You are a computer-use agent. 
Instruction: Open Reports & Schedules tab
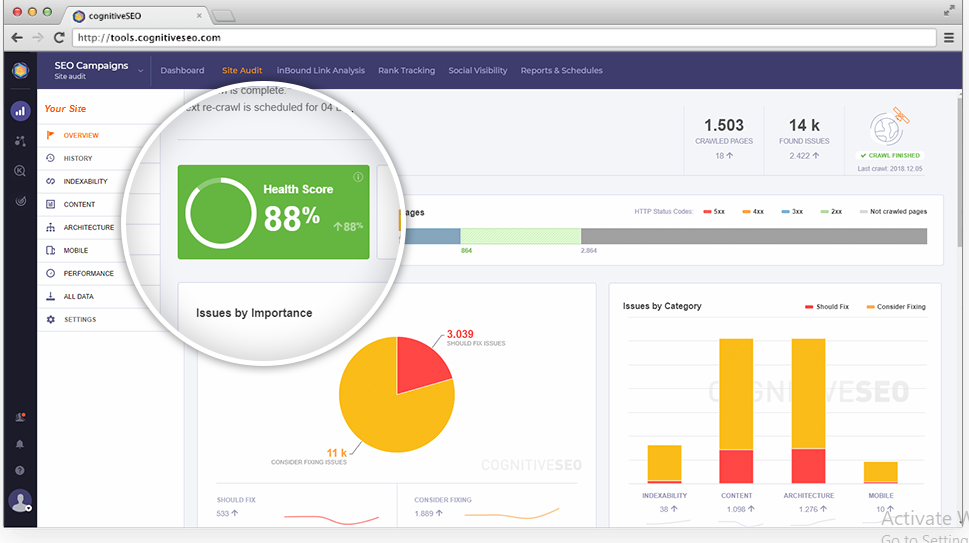coord(562,70)
